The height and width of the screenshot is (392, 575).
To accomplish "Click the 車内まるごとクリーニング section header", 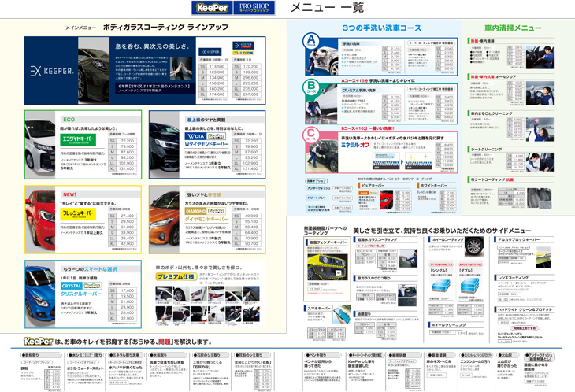I will [x=492, y=113].
